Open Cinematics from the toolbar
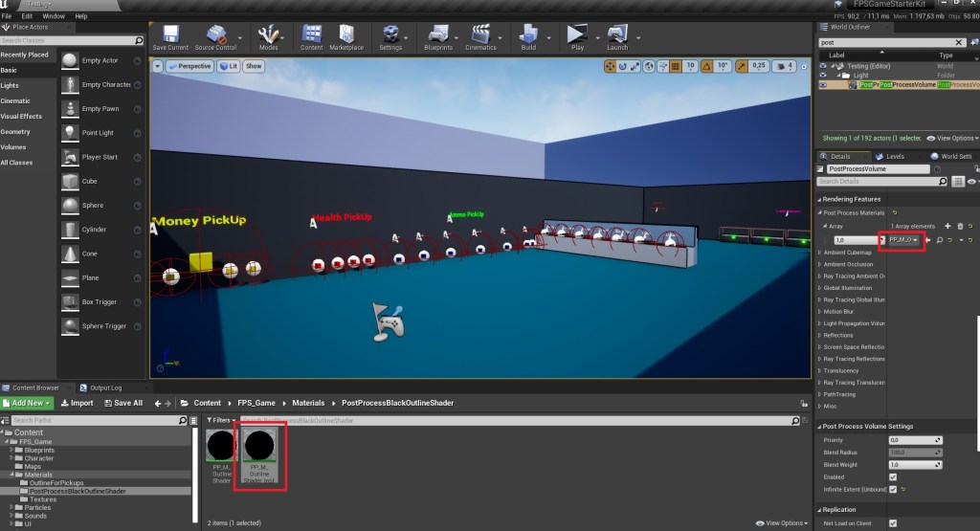This screenshot has width=980, height=531. [480, 35]
